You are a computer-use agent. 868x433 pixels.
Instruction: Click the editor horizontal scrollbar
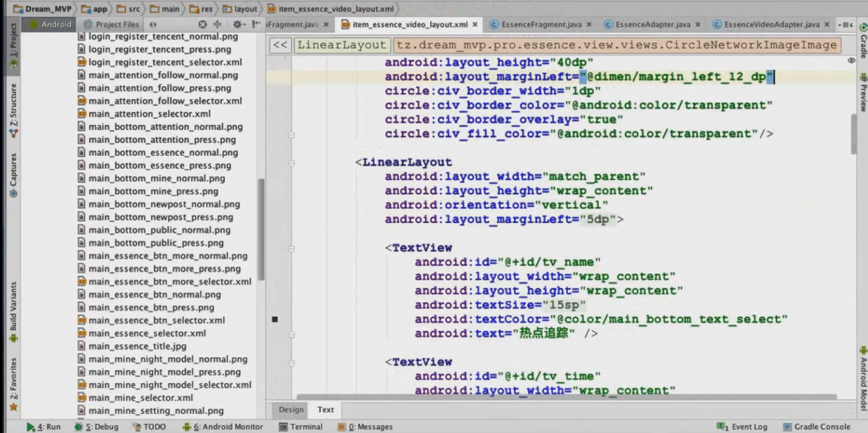tap(567, 397)
